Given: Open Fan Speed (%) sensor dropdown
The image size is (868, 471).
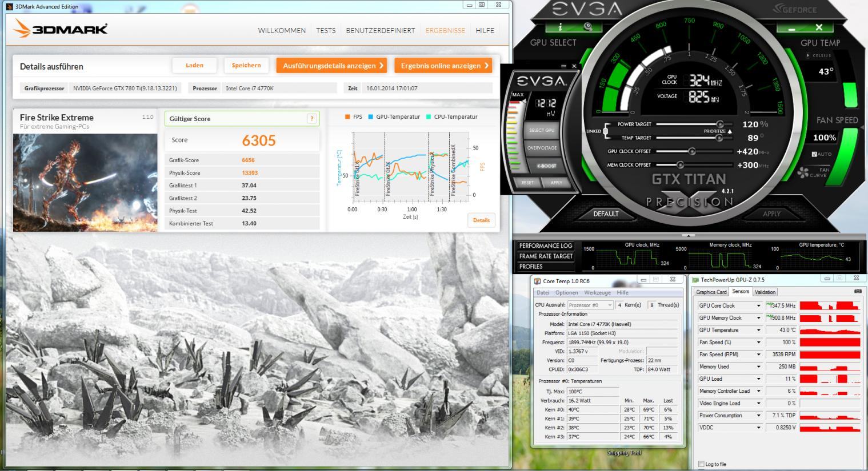Looking at the screenshot, I should (x=758, y=343).
